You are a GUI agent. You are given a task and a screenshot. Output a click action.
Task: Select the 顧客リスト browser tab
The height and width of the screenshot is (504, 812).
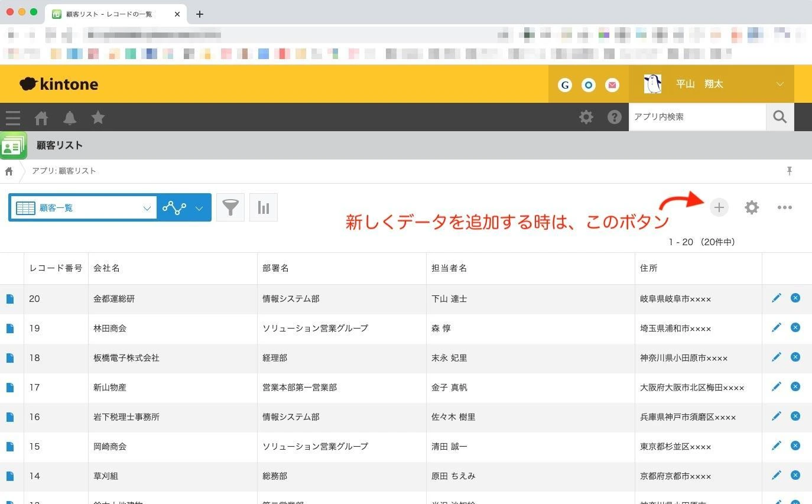(x=116, y=14)
